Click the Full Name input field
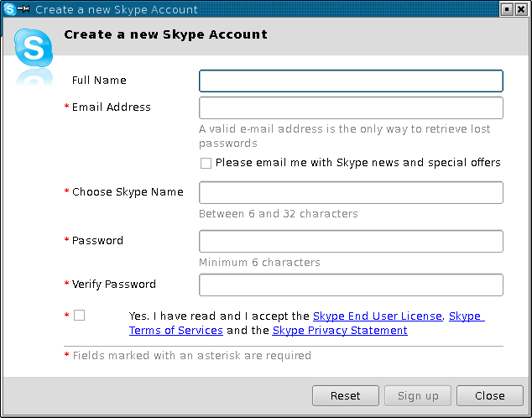The height and width of the screenshot is (418, 532). (351, 81)
